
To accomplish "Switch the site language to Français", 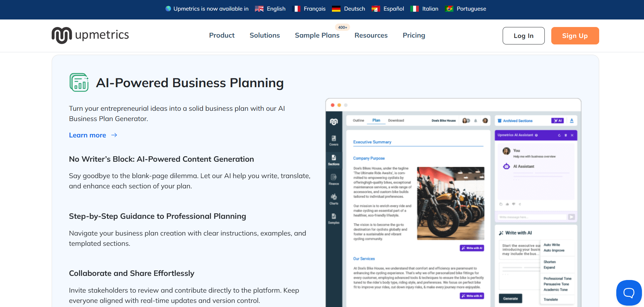I will [309, 9].
